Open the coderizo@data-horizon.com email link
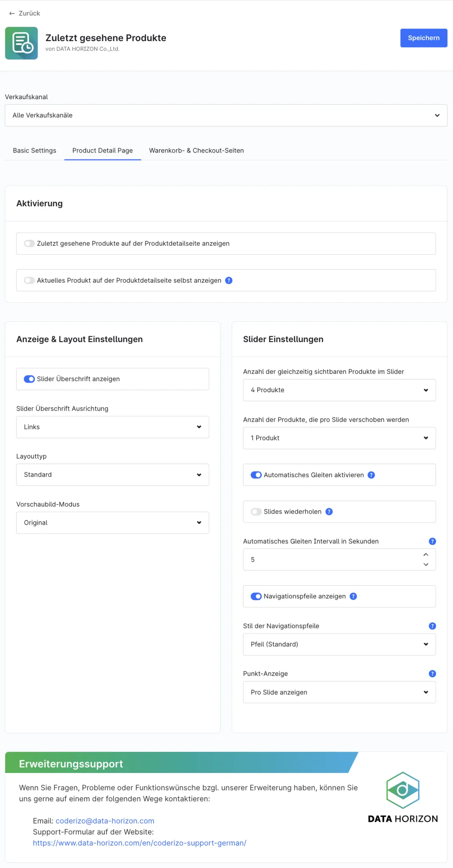 (x=105, y=821)
